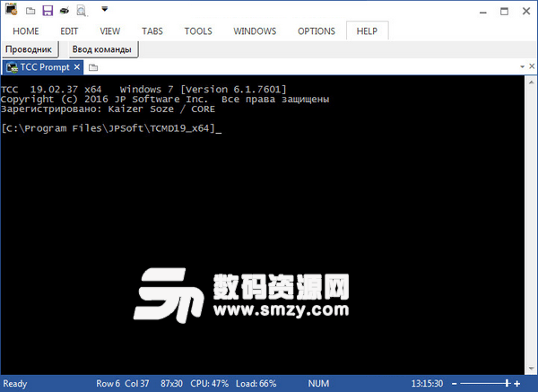
Task: Increase zoom with the plus button
Action: pos(517,384)
